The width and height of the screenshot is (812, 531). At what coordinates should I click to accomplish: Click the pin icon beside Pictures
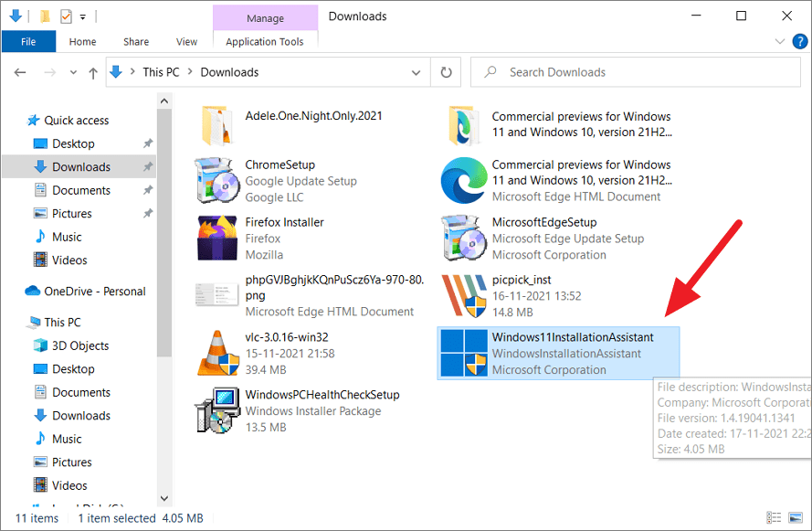pyautogui.click(x=148, y=213)
